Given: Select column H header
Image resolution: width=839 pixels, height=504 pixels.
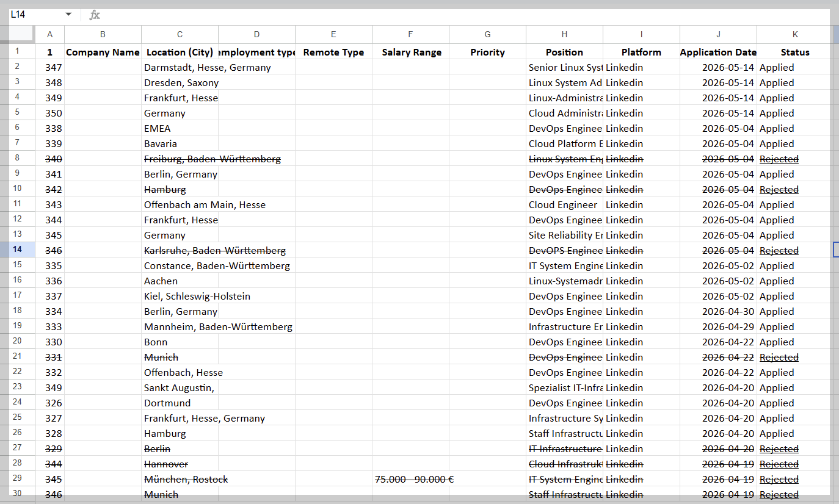Looking at the screenshot, I should pos(564,34).
